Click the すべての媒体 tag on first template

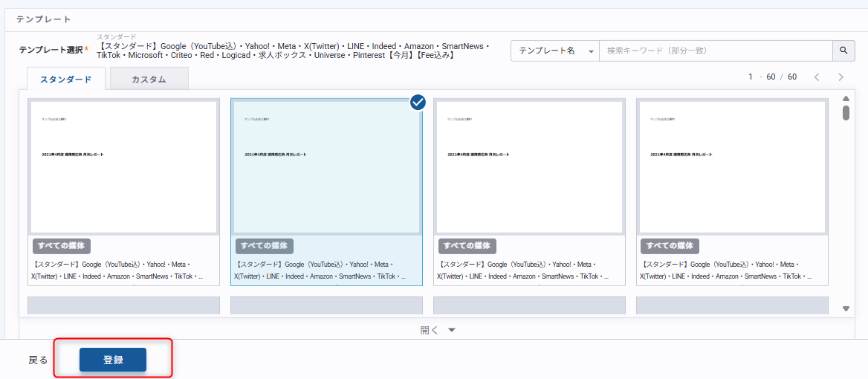pyautogui.click(x=62, y=246)
